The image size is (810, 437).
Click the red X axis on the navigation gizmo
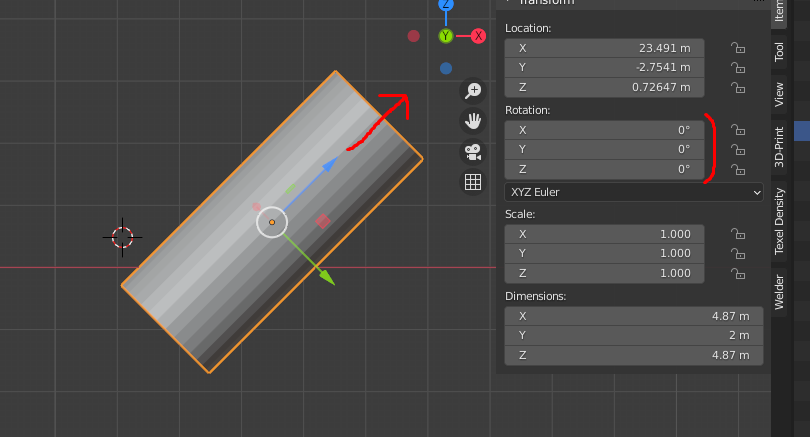coord(478,36)
